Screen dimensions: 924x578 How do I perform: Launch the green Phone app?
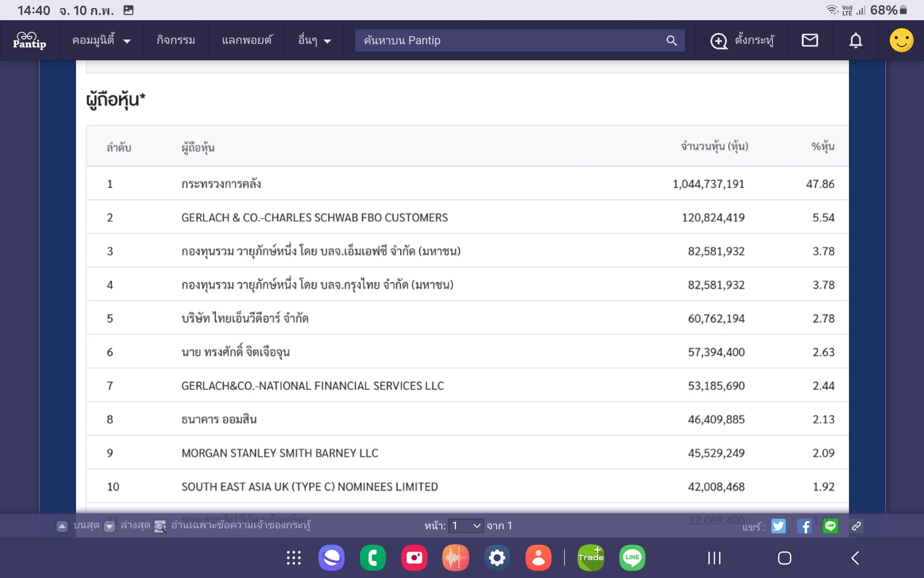(x=373, y=558)
